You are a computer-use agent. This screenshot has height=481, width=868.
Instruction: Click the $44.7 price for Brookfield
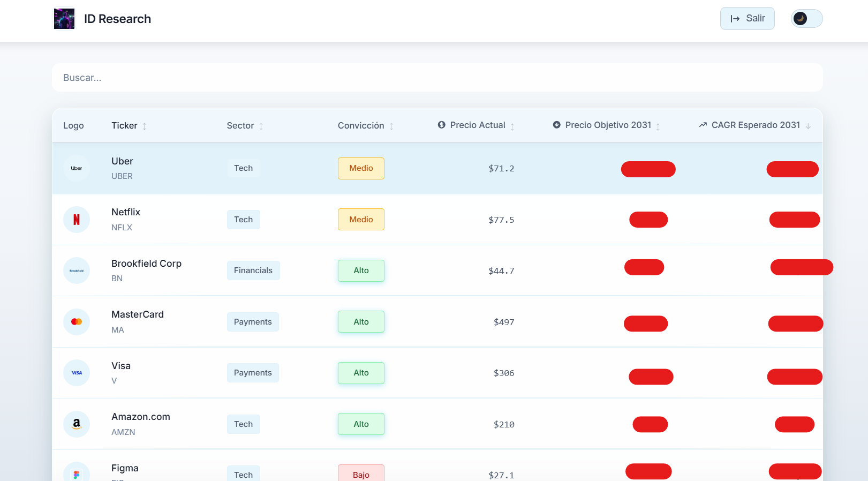tap(501, 271)
